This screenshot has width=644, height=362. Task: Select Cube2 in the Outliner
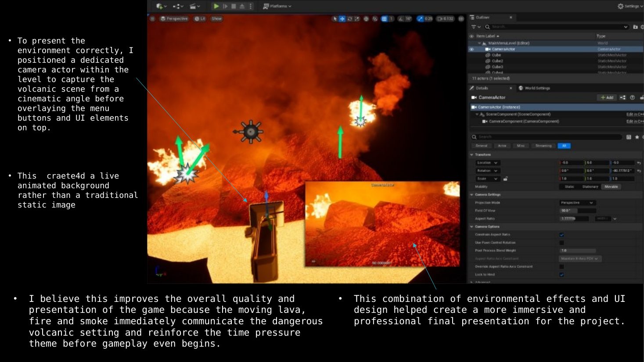click(x=497, y=61)
